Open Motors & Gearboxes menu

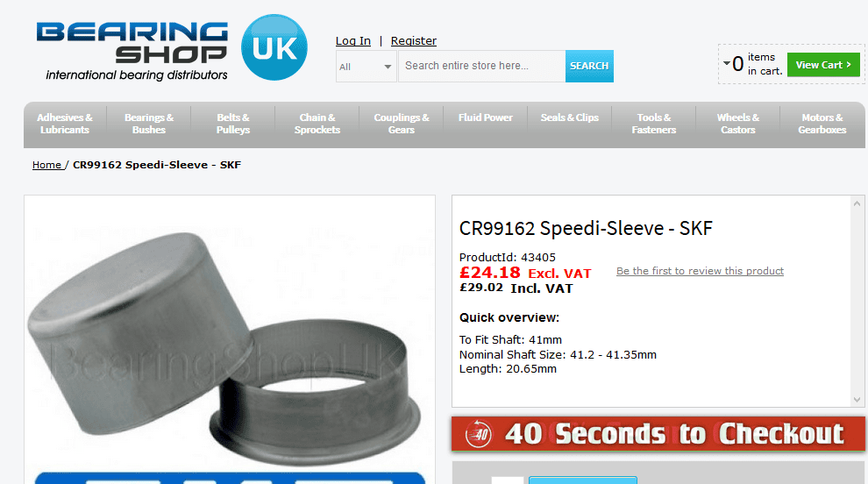[822, 124]
